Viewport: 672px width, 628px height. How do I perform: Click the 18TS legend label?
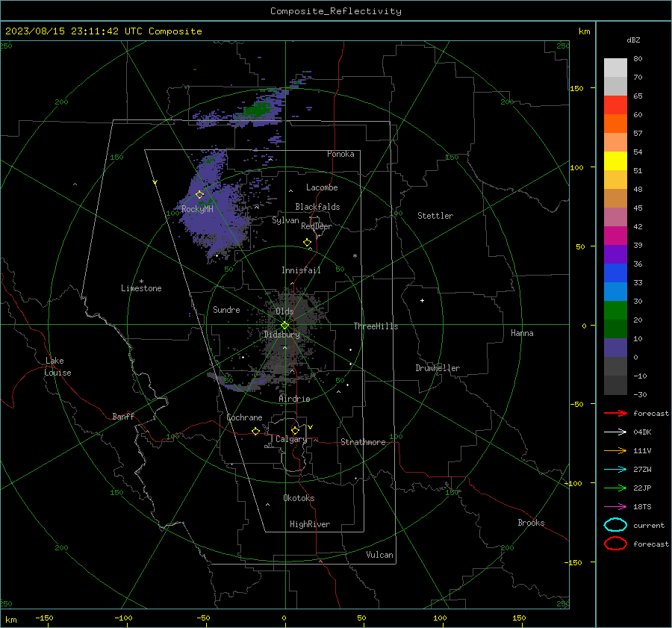point(642,507)
